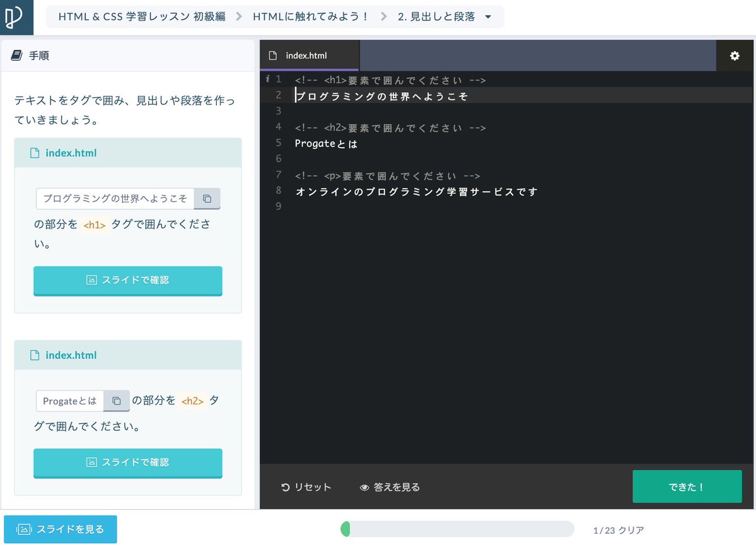Click the second index.html card title
Image resolution: width=756 pixels, height=545 pixels.
[x=71, y=355]
